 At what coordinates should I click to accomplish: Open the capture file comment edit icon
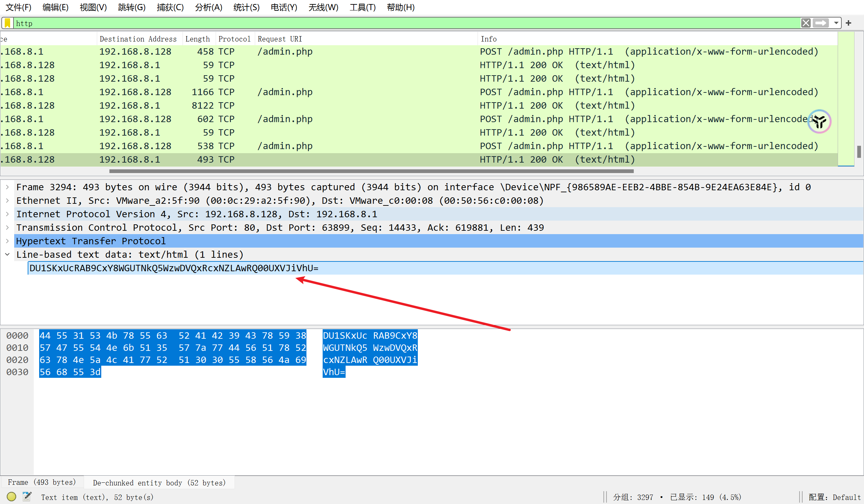click(27, 497)
